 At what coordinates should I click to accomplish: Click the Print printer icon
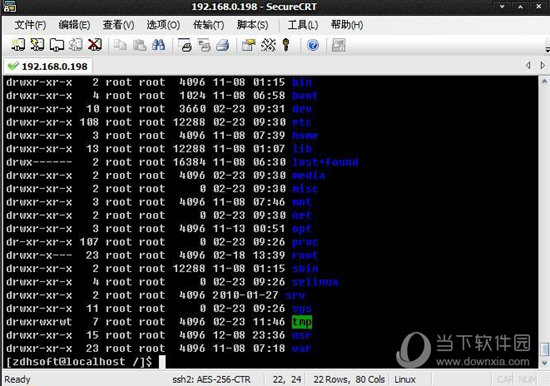223,45
